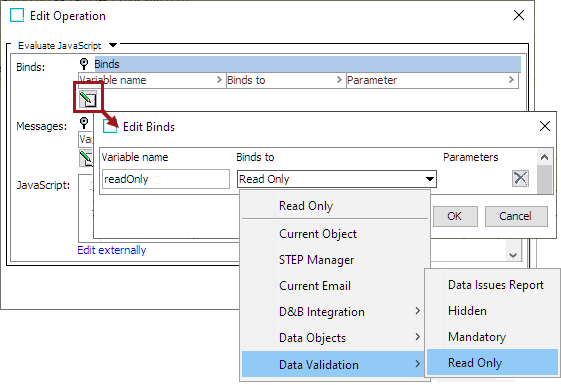Click the Messages pin icon
Viewport: 561px width, 385px height.
pos(84,123)
